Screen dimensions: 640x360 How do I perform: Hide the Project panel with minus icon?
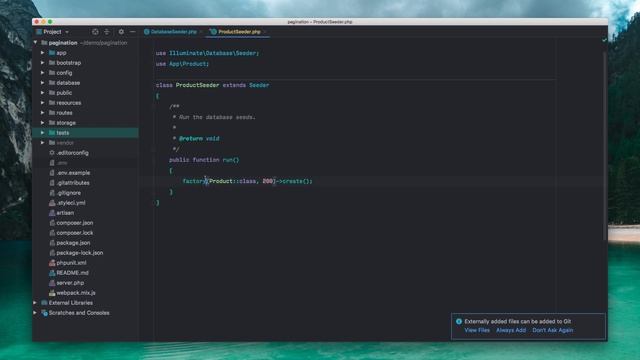click(x=133, y=32)
